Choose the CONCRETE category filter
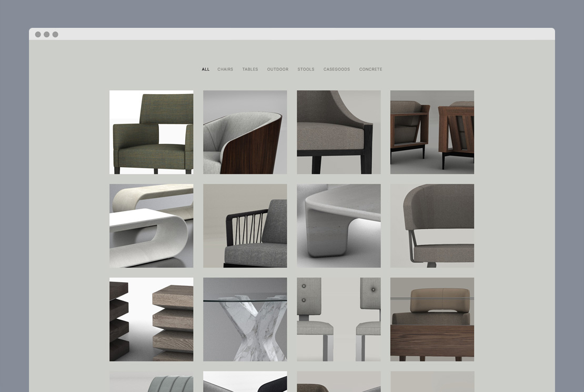Viewport: 584px width, 392px height. click(370, 69)
